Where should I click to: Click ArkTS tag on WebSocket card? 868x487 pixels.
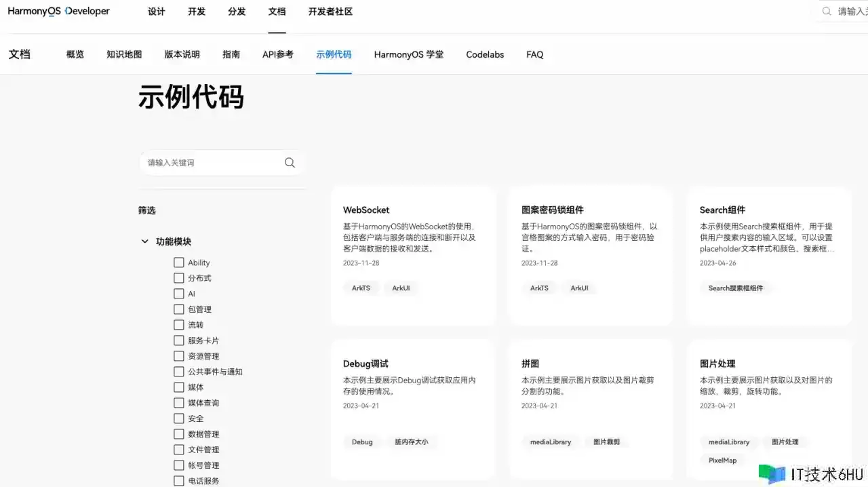(x=361, y=288)
